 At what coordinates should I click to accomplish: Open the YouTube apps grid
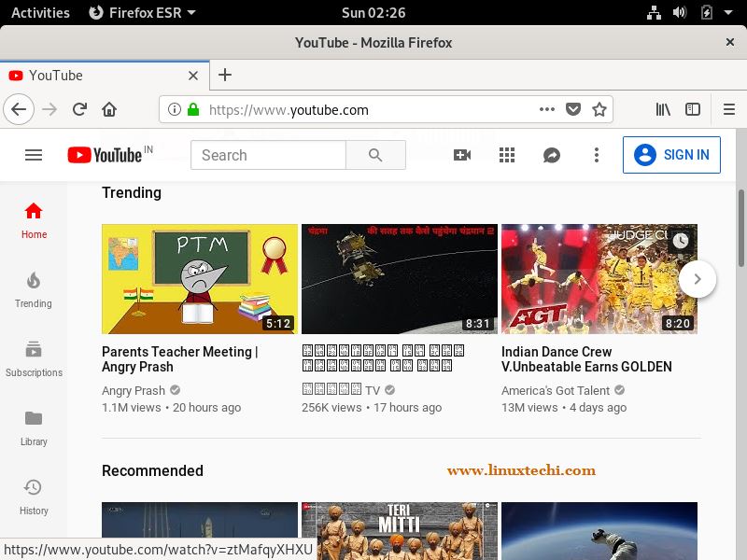pos(507,155)
